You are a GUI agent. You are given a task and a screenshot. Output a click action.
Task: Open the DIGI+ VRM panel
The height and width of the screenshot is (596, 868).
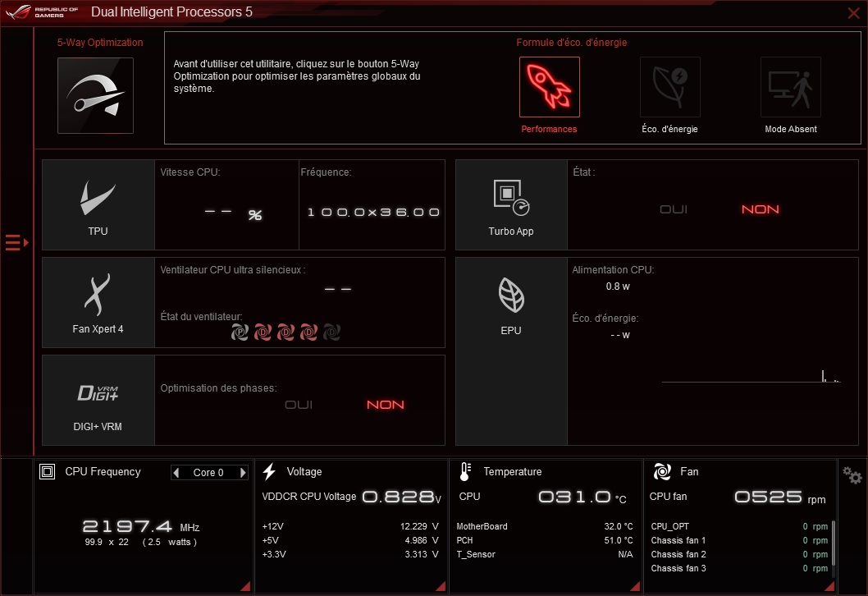pos(98,400)
